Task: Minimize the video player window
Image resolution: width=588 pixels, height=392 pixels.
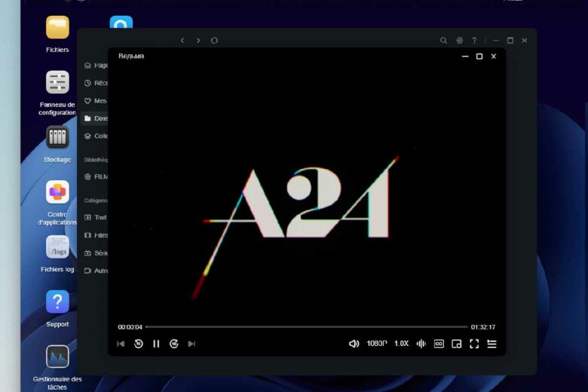Action: pyautogui.click(x=465, y=57)
